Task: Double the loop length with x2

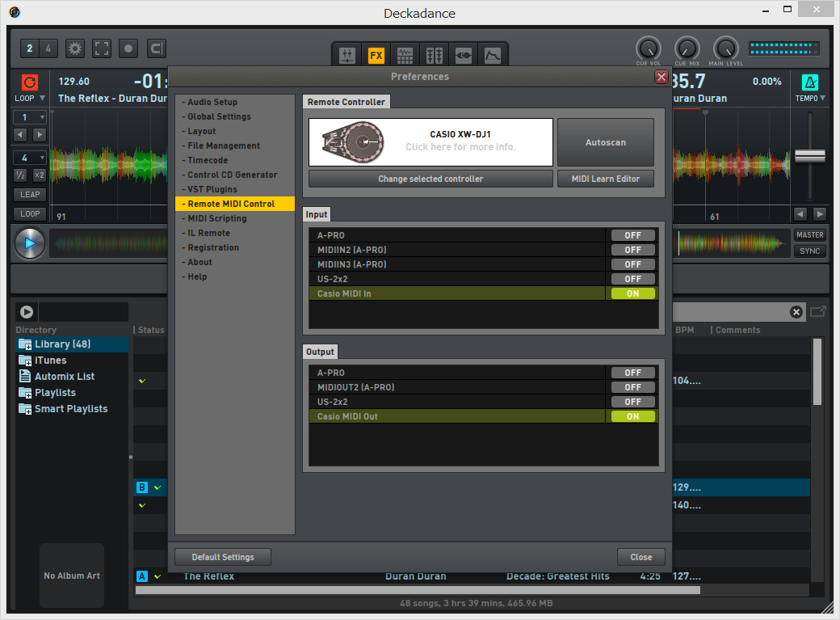Action: coord(39,175)
